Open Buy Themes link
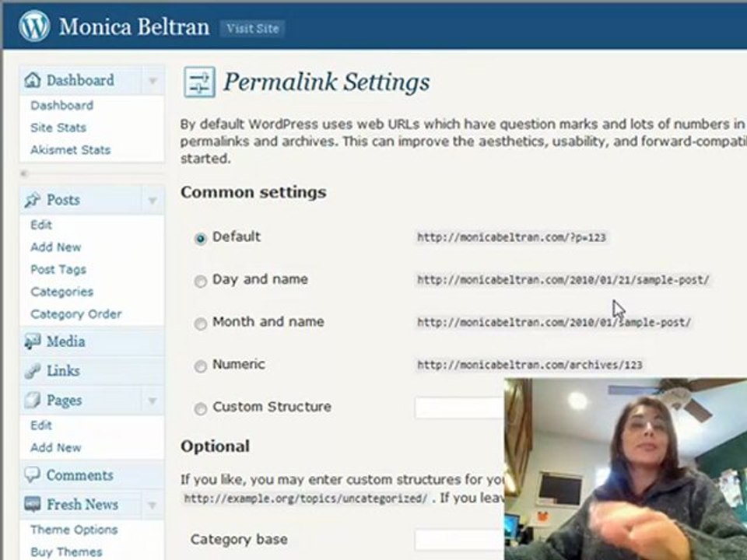This screenshot has width=747, height=560. (66, 552)
